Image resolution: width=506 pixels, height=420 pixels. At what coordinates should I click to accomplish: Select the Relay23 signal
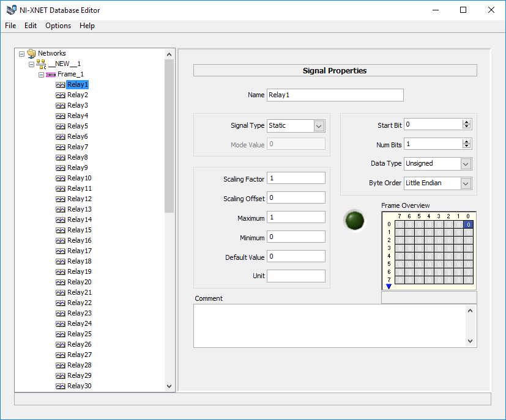point(80,313)
